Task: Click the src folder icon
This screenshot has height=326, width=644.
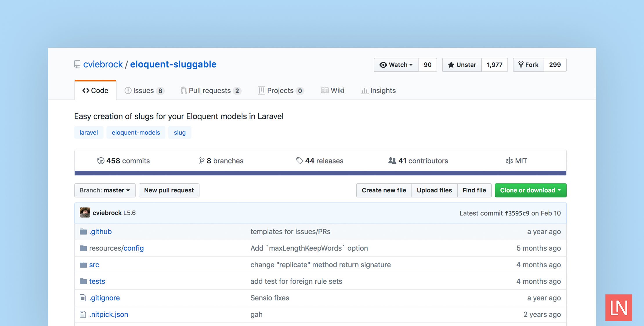Action: [83, 265]
